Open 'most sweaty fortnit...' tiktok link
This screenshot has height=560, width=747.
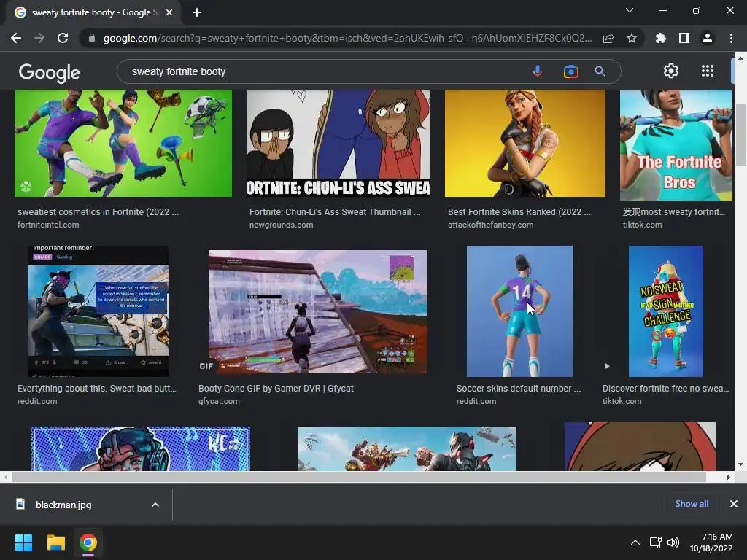pos(673,212)
